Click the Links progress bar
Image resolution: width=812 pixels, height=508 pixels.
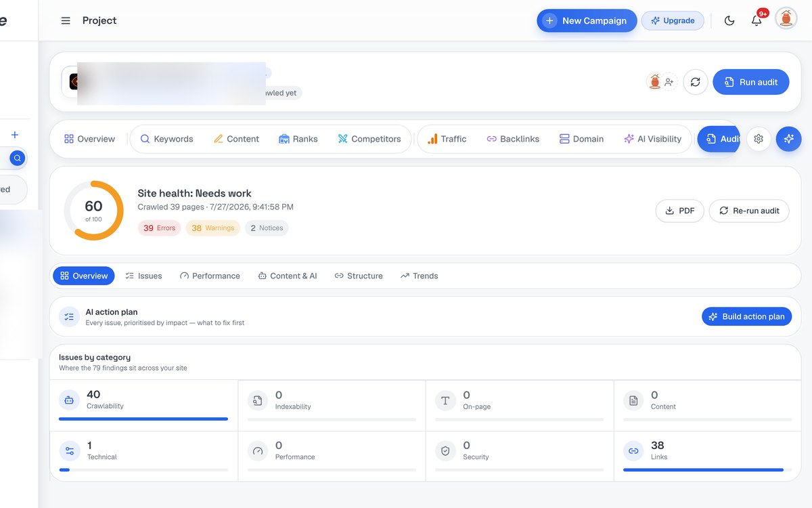tap(707, 469)
